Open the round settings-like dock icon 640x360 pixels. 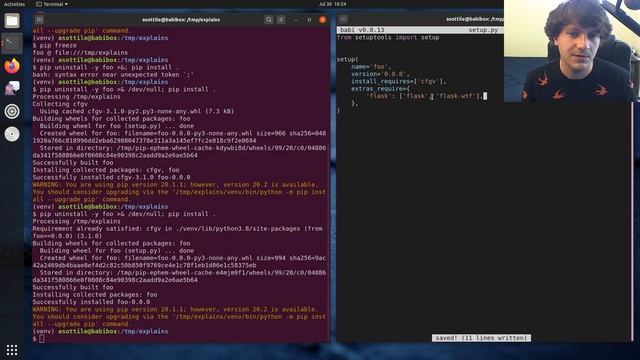(x=12, y=111)
